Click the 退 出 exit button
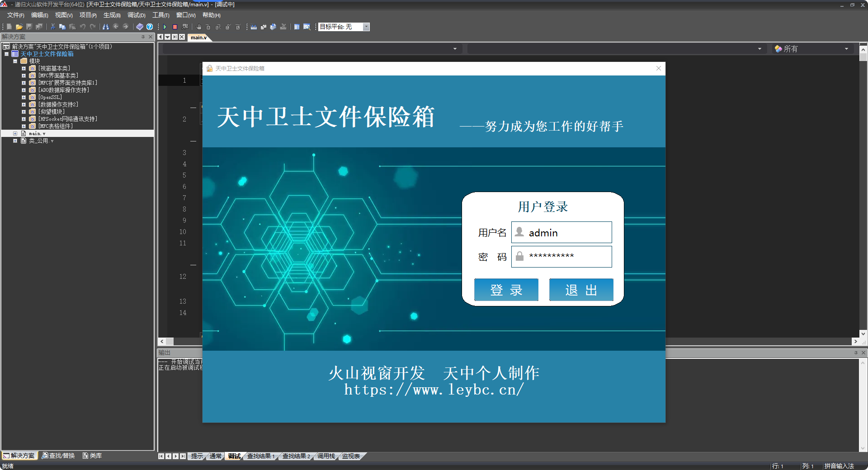 pyautogui.click(x=581, y=290)
